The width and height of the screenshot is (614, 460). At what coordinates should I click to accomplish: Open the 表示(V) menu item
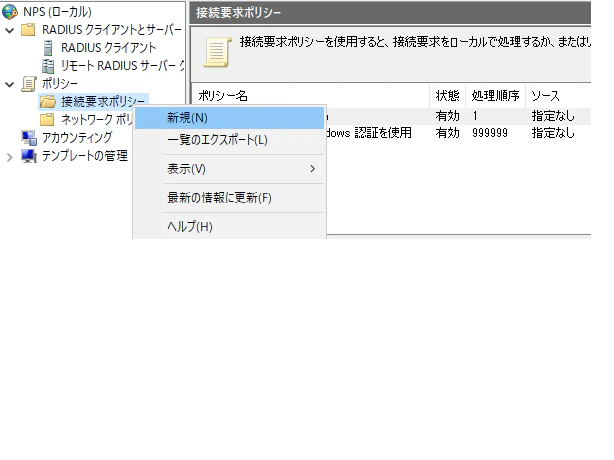point(229,169)
